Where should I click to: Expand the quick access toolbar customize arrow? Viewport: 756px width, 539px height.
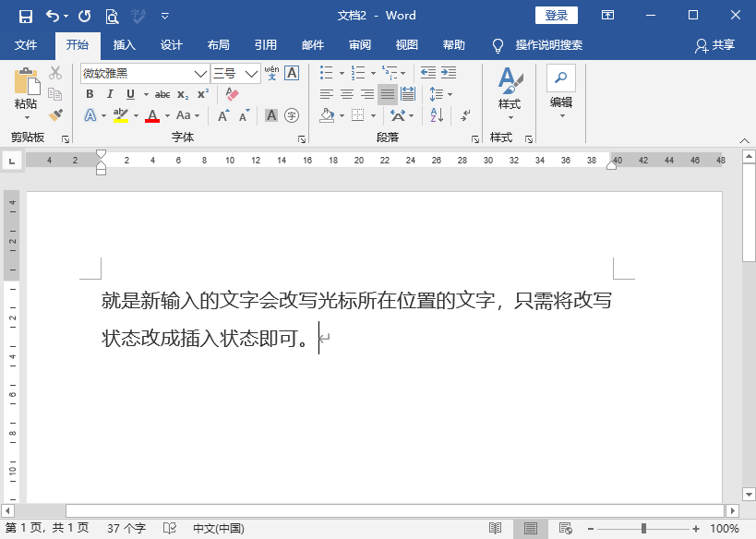[x=165, y=17]
